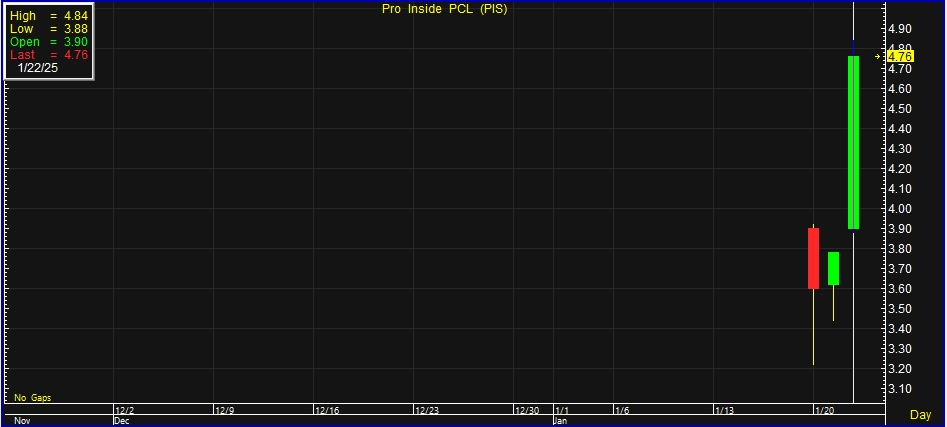The height and width of the screenshot is (427, 947).
Task: Click the Jan month label
Action: point(560,421)
